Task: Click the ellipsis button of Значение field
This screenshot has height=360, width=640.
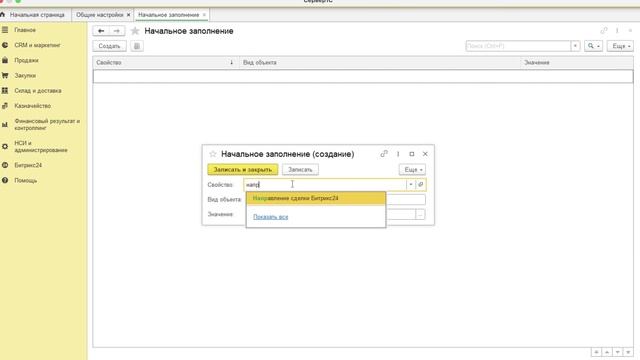Action: click(x=420, y=214)
